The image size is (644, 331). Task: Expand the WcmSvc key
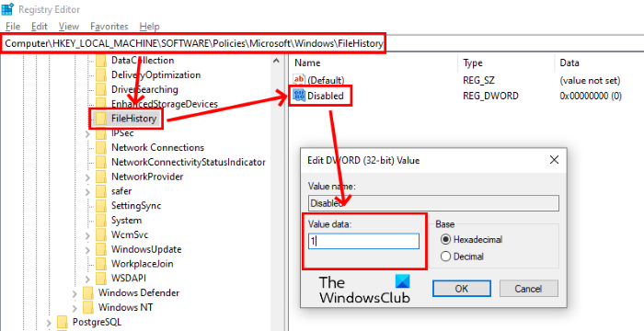click(87, 235)
